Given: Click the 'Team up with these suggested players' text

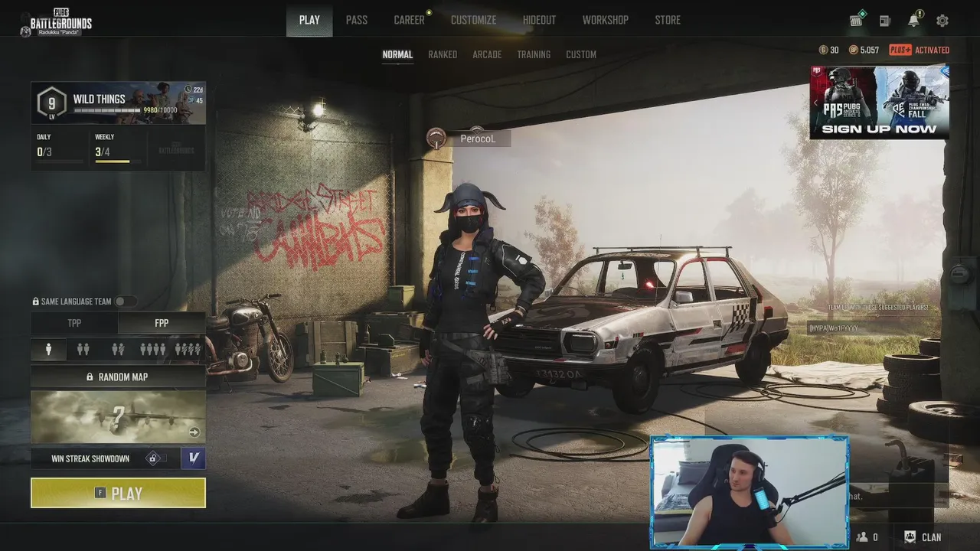Looking at the screenshot, I should [877, 308].
